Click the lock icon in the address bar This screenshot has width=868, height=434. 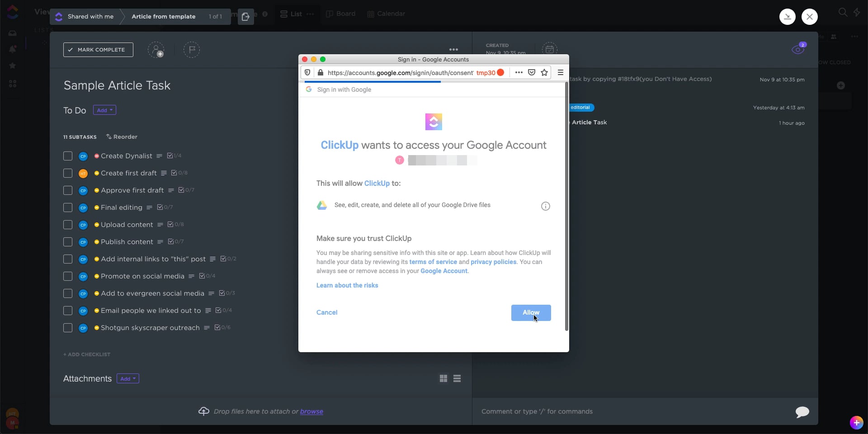[320, 72]
